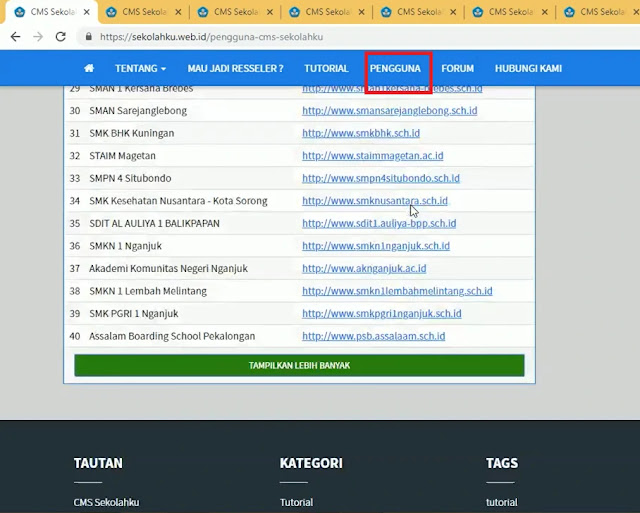Click the browser back arrow
The width and height of the screenshot is (640, 513).
16,37
